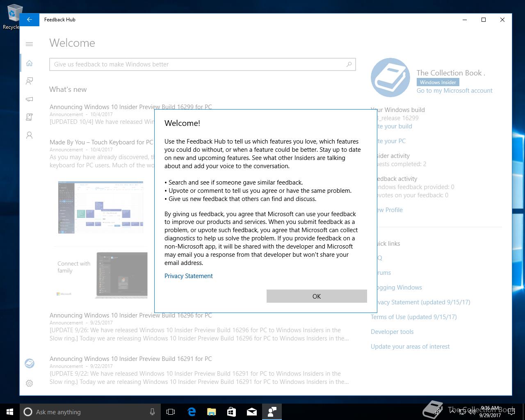
Task: Open Build 16296 announcement heading
Action: 131,315
